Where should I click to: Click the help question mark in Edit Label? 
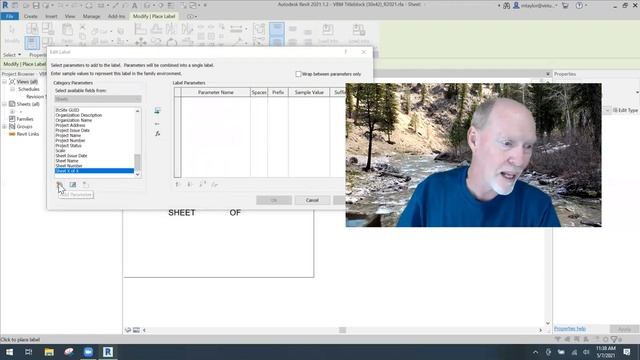(x=346, y=52)
